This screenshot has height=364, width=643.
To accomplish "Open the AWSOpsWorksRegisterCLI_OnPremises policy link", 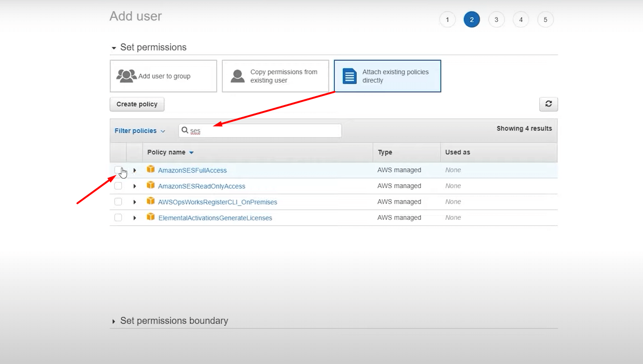I will (218, 202).
